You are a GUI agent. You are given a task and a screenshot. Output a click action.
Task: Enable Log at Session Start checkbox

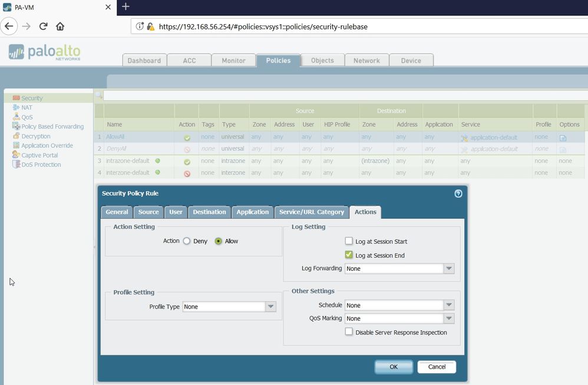(349, 241)
